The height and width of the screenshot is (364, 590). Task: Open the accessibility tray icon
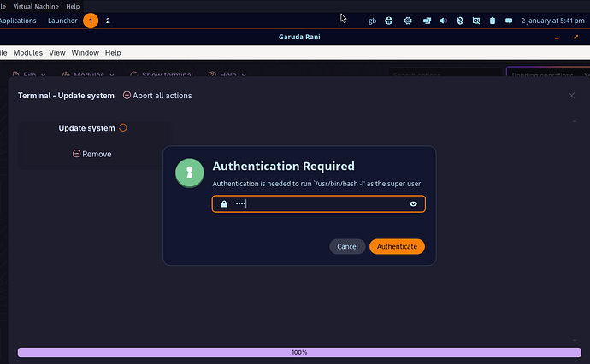click(x=389, y=21)
